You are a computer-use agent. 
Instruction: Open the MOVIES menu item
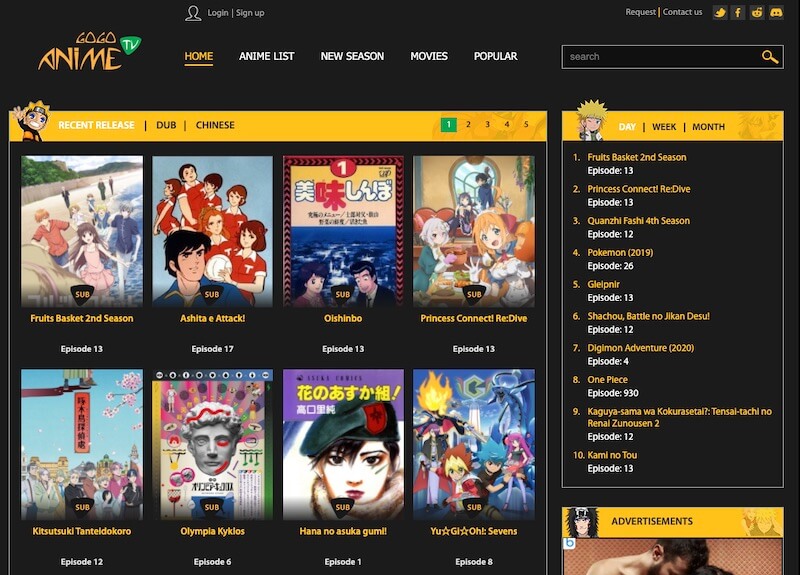pos(429,56)
